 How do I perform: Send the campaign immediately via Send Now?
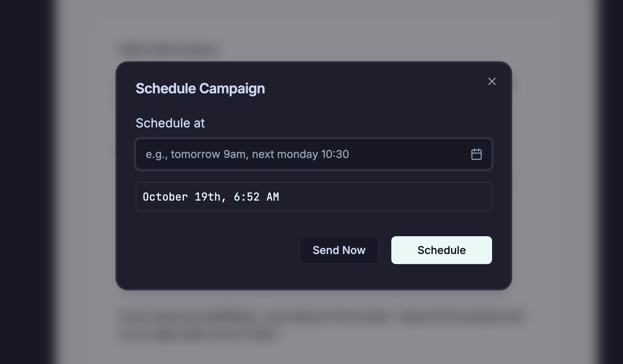(339, 250)
